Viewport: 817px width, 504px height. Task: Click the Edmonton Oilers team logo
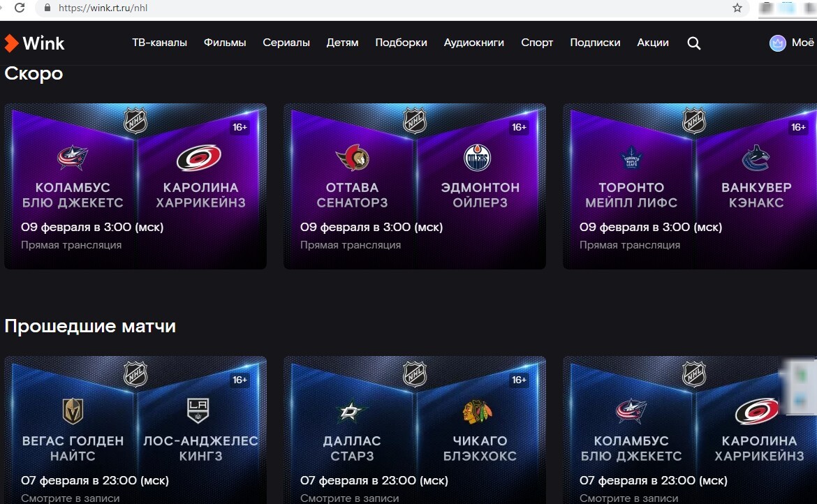pyautogui.click(x=478, y=158)
